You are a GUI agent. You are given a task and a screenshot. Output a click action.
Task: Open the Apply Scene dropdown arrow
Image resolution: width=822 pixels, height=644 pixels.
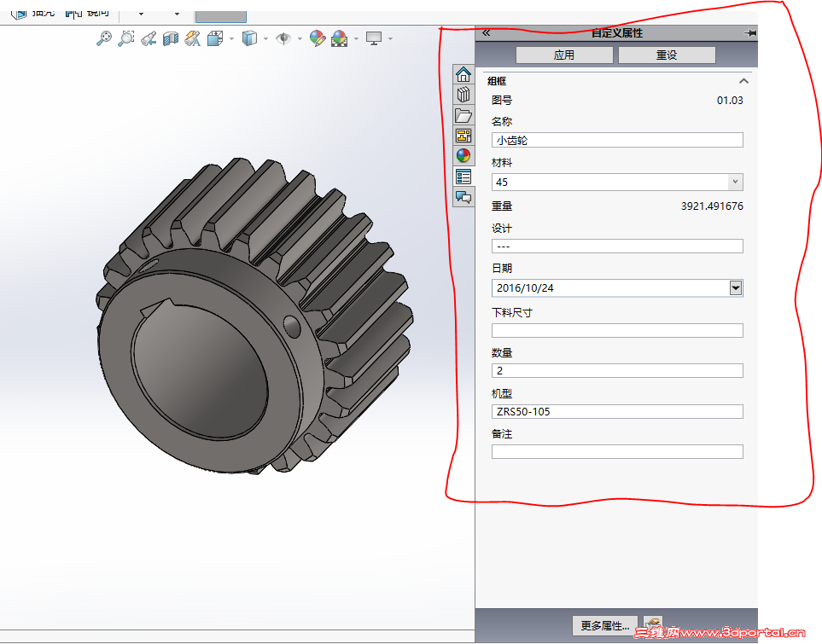coord(356,38)
